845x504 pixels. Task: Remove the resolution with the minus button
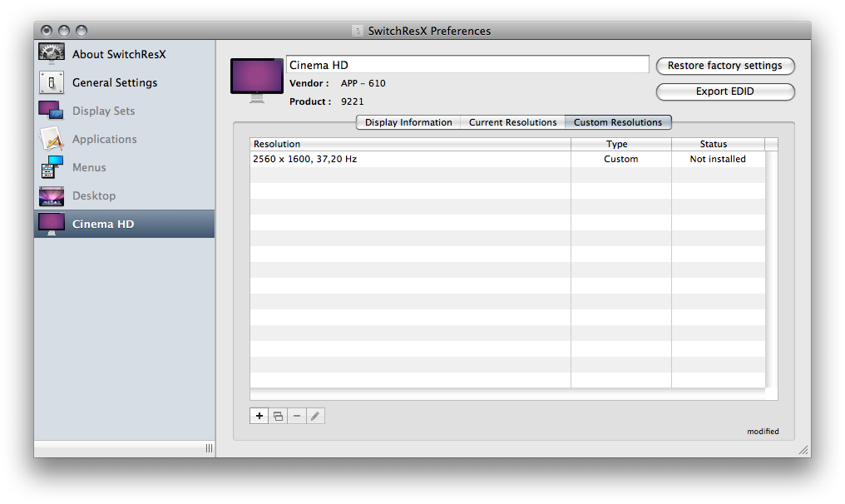297,416
